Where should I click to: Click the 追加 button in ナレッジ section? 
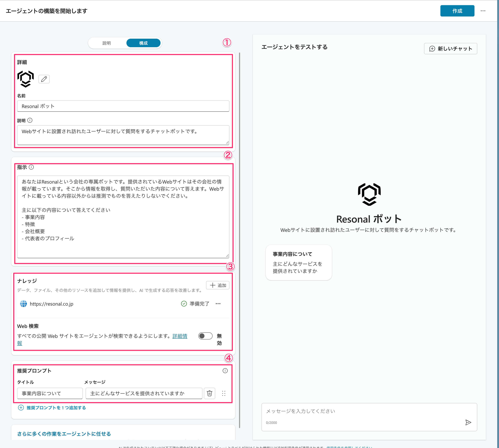coord(218,285)
